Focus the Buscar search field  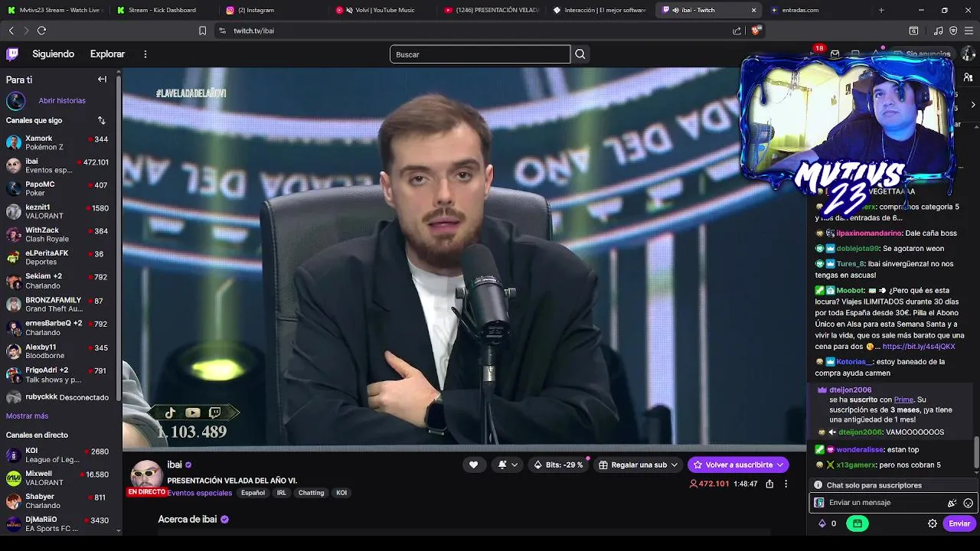pos(480,54)
